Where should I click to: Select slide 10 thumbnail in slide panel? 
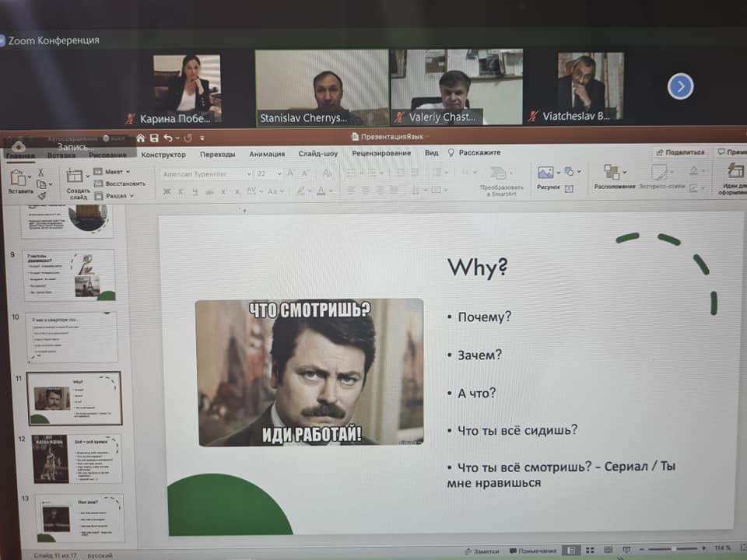point(72,337)
